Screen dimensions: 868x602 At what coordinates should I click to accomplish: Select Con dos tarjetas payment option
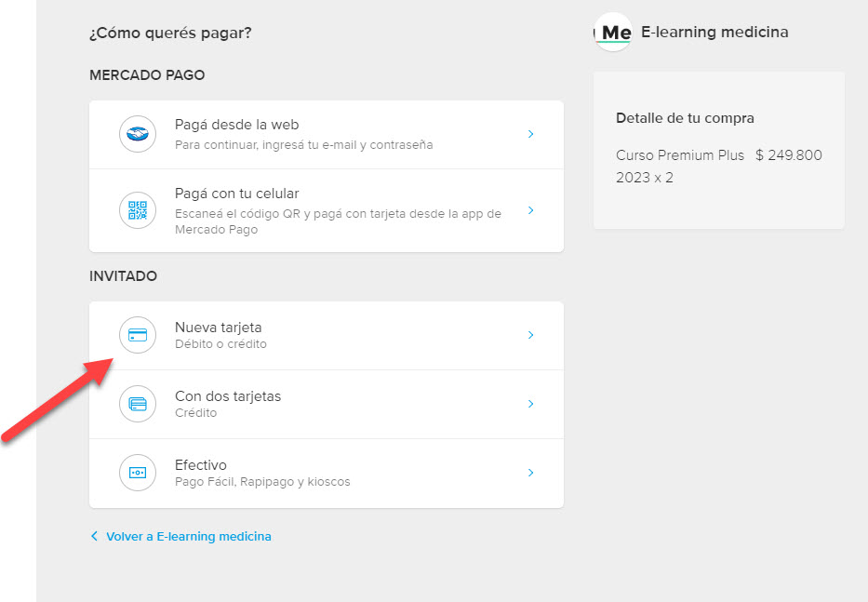(327, 405)
